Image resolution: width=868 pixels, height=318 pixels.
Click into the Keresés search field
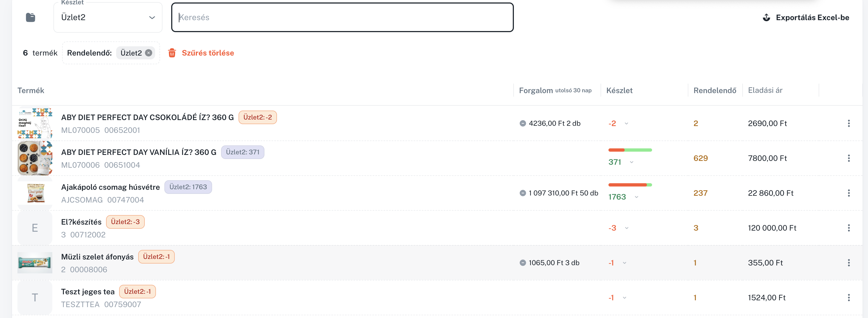(x=342, y=17)
